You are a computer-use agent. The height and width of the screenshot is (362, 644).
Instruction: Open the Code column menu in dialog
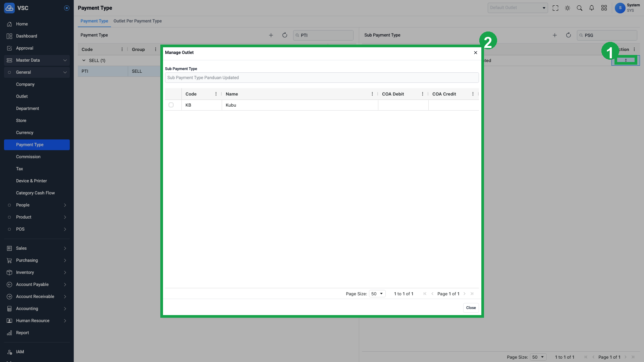coord(216,94)
